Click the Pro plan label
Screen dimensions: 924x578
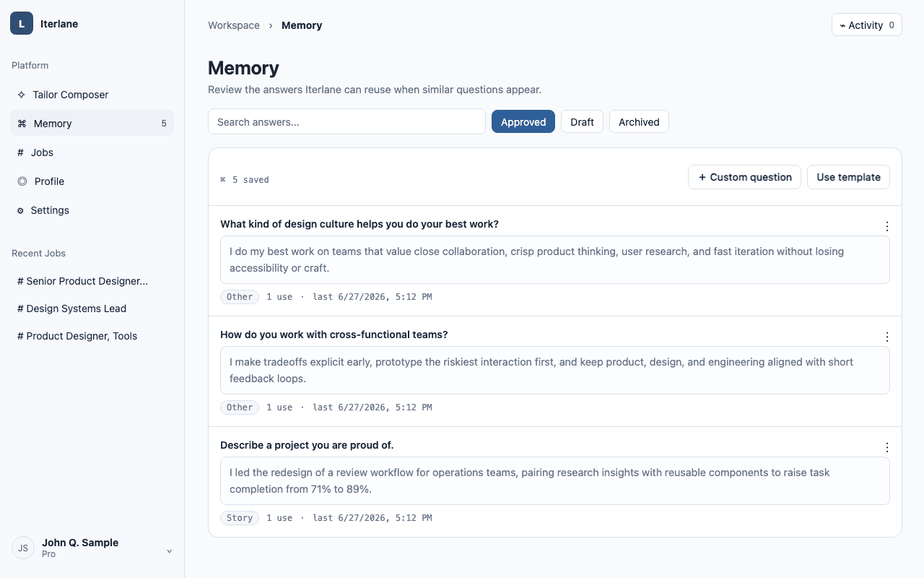[48, 554]
